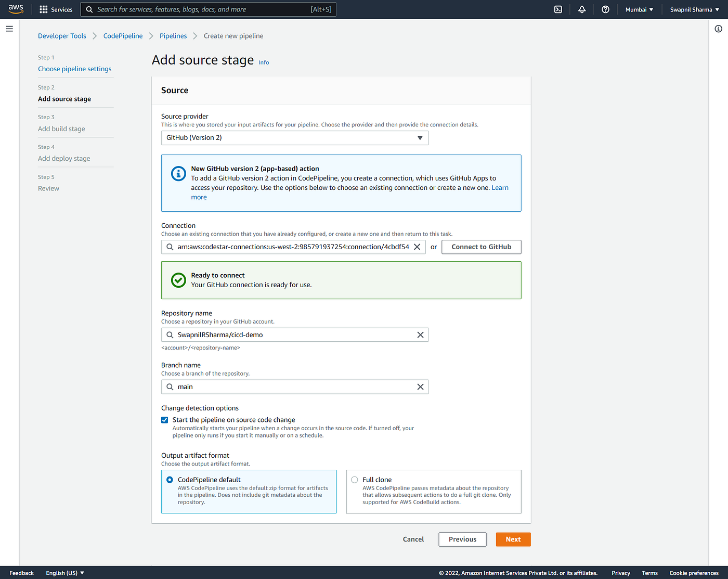Click the search magnifier in Branch name field
This screenshot has width=728, height=579.
pos(170,387)
